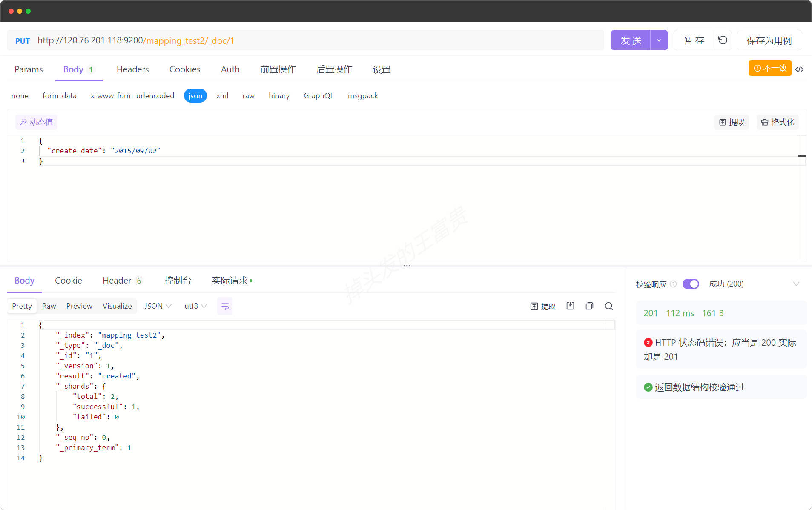Open the utf8 encoding dropdown

tap(195, 306)
